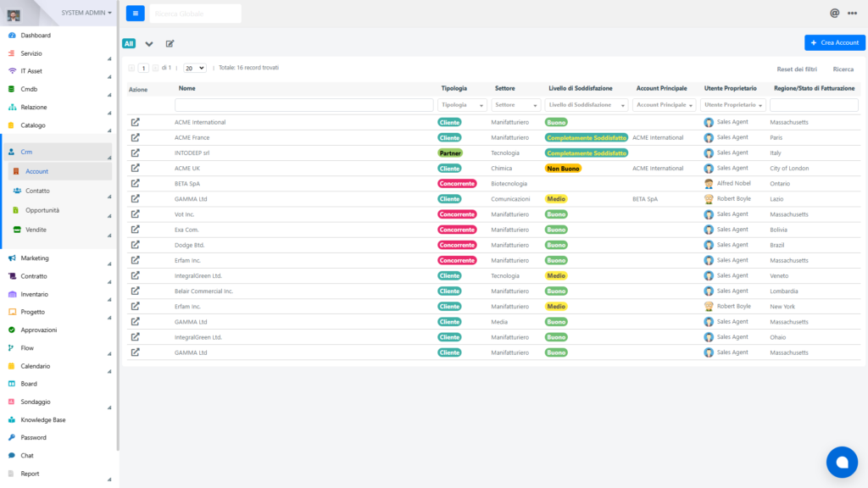Click the City of London region cell
Screen dimensions: 868x488
pyautogui.click(x=789, y=169)
